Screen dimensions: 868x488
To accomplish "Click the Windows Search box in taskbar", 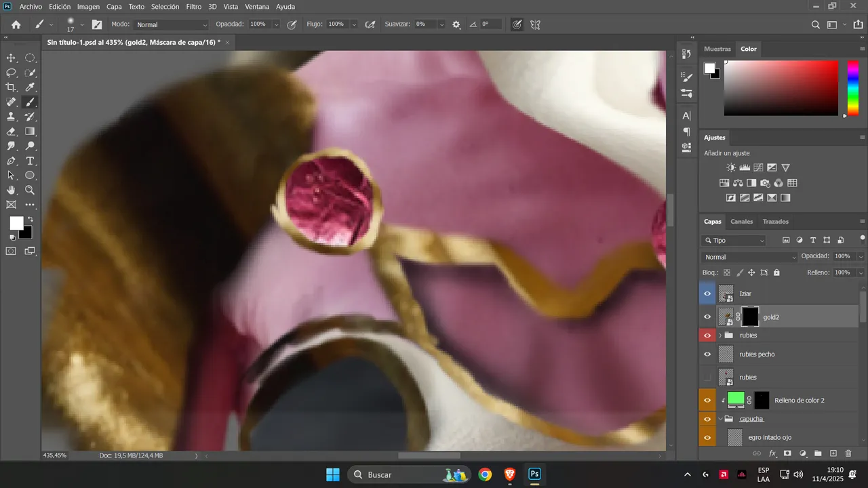I will [x=410, y=474].
